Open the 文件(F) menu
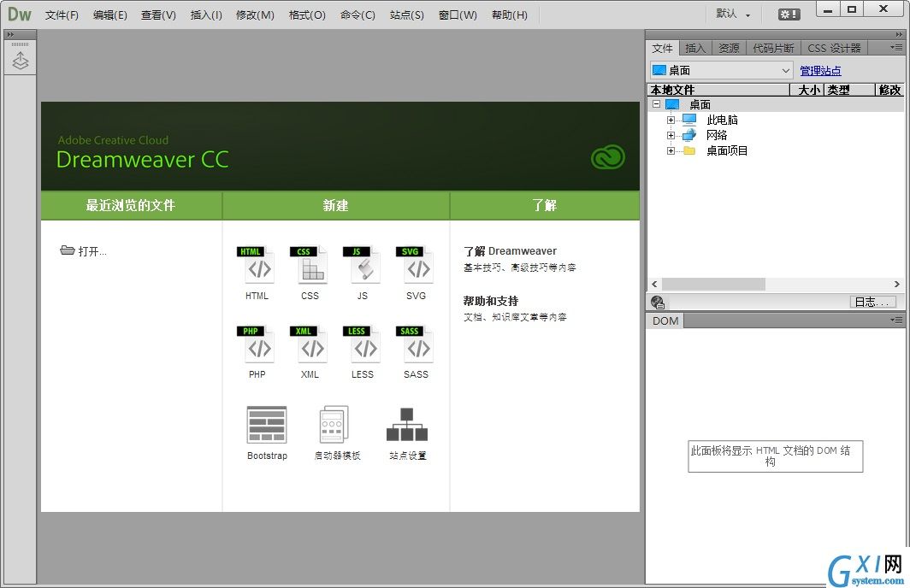Image resolution: width=910 pixels, height=588 pixels. click(x=62, y=15)
